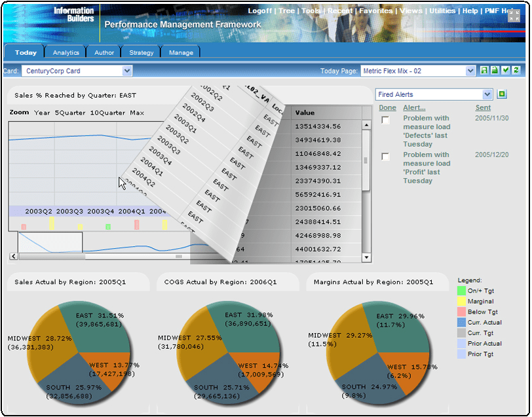Open the Today Page dropdown
The height and width of the screenshot is (417, 532).
pyautogui.click(x=470, y=71)
